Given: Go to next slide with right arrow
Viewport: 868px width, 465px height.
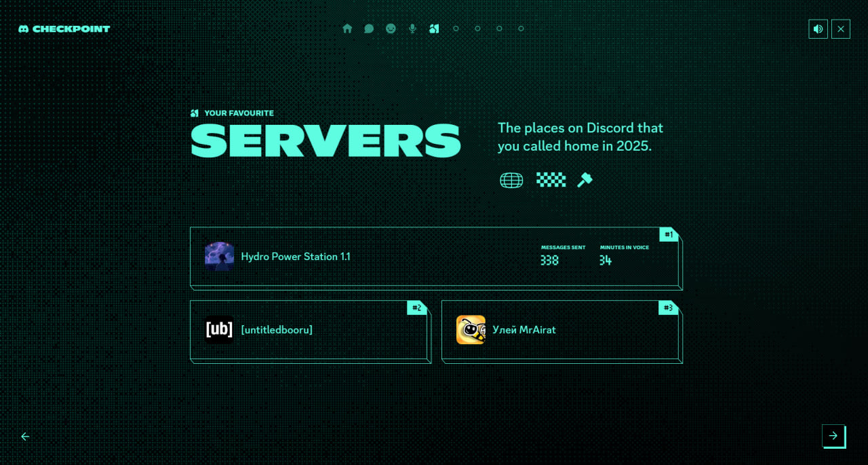Looking at the screenshot, I should 833,436.
